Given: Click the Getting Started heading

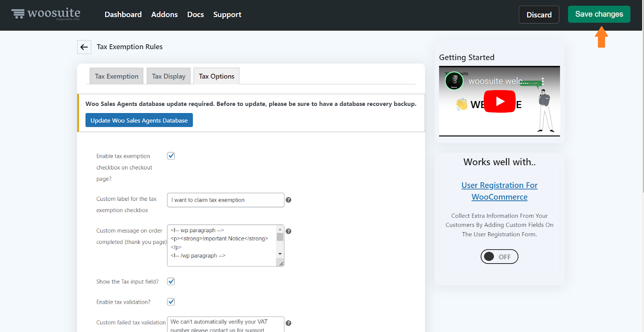Looking at the screenshot, I should pos(466,58).
